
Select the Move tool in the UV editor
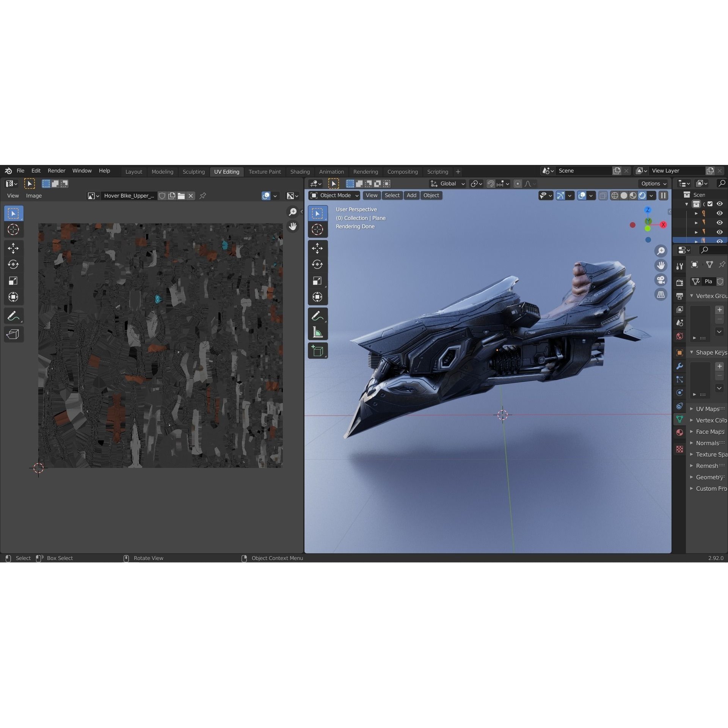coord(13,248)
